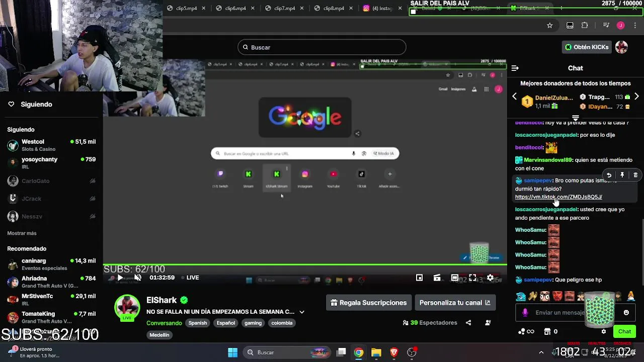Open TomateKing recommended channel
Image resolution: width=644 pixels, height=362 pixels.
51,317
